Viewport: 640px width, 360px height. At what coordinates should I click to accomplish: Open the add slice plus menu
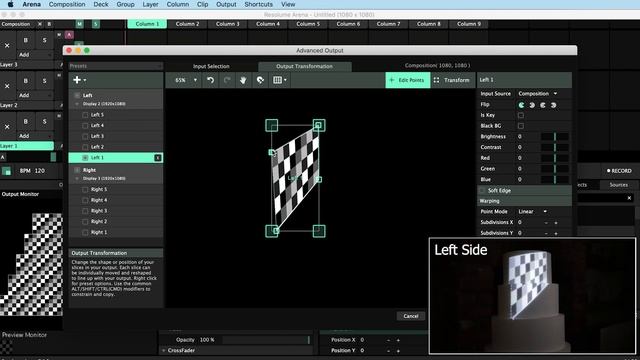[x=79, y=80]
